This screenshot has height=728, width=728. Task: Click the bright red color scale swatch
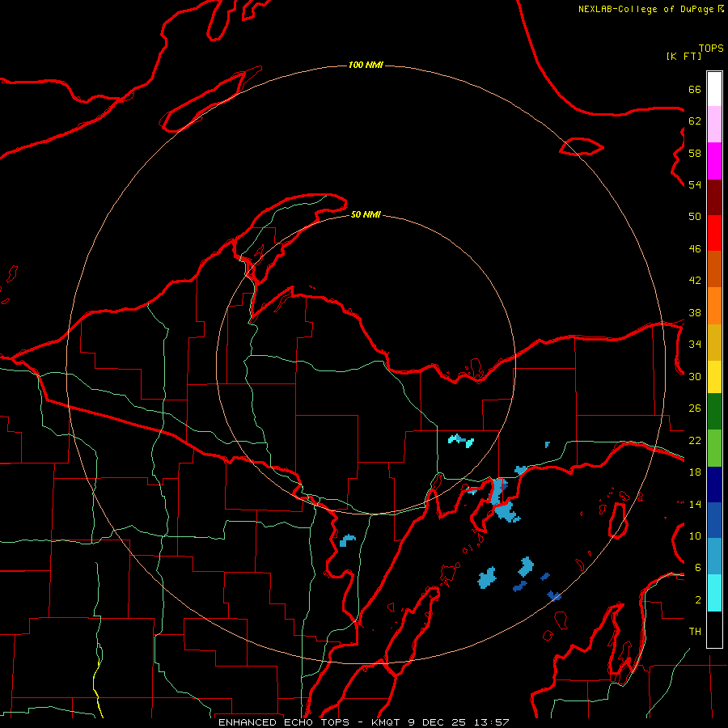click(714, 233)
